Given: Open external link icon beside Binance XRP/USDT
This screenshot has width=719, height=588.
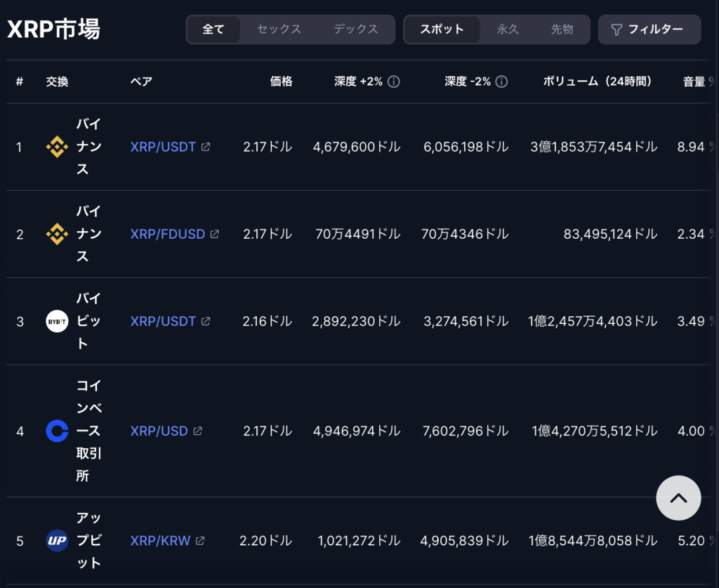Looking at the screenshot, I should pos(206,147).
